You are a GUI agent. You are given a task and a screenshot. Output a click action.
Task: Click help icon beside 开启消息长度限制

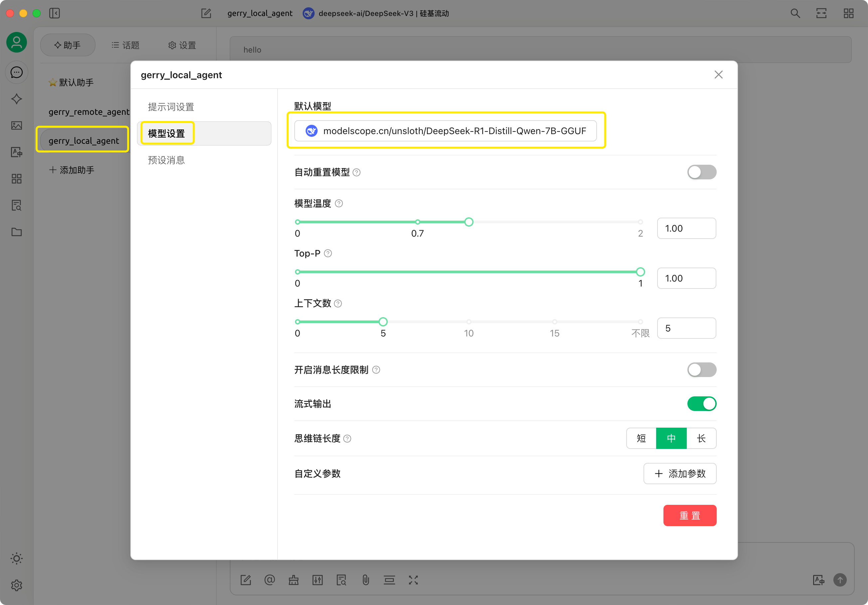point(376,370)
